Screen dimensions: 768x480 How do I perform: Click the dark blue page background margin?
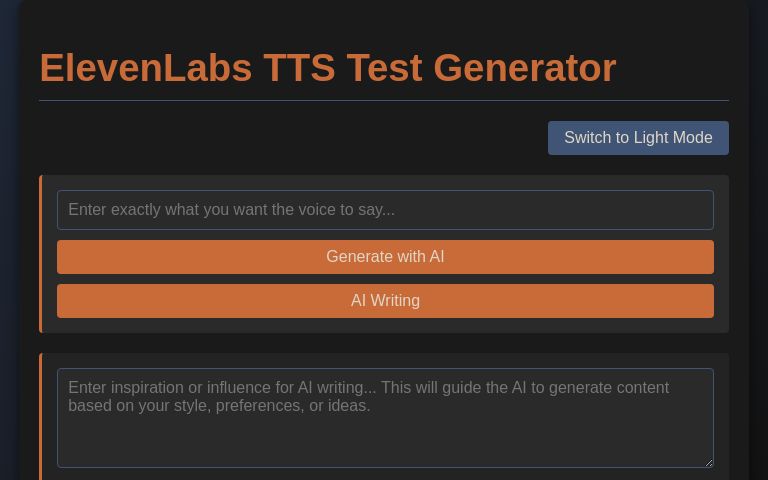9,245
